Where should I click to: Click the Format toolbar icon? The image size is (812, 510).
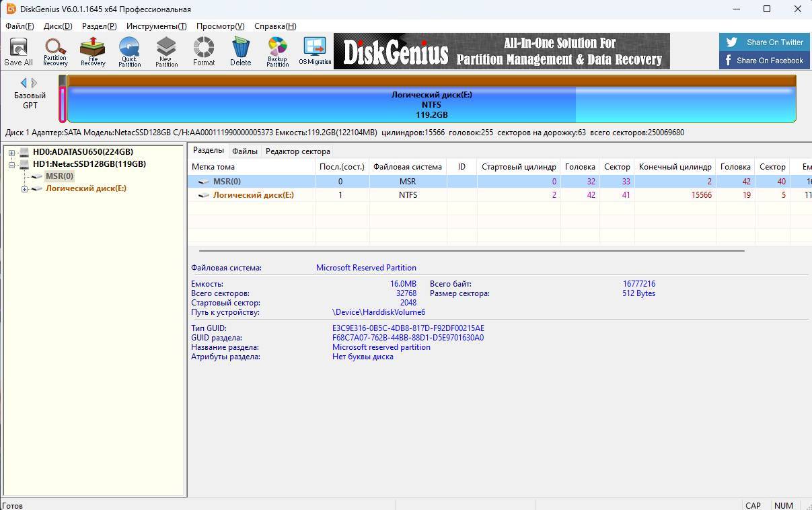tap(204, 51)
